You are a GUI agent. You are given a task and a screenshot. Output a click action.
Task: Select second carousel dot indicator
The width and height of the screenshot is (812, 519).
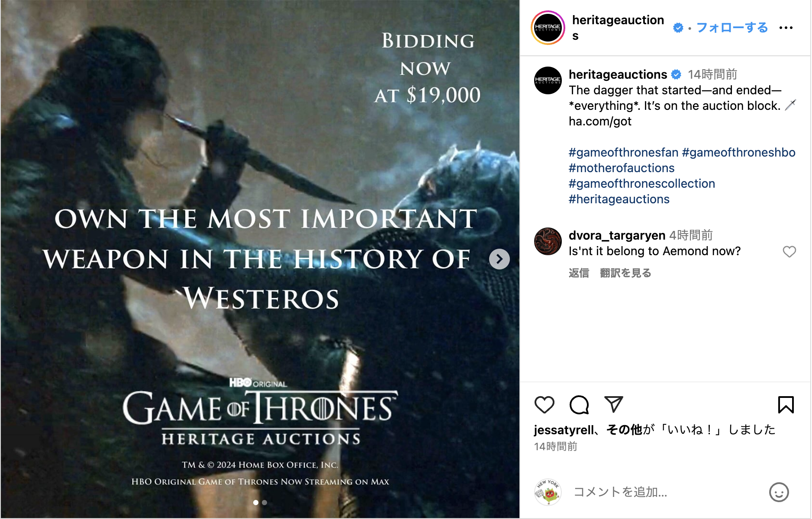pos(264,503)
